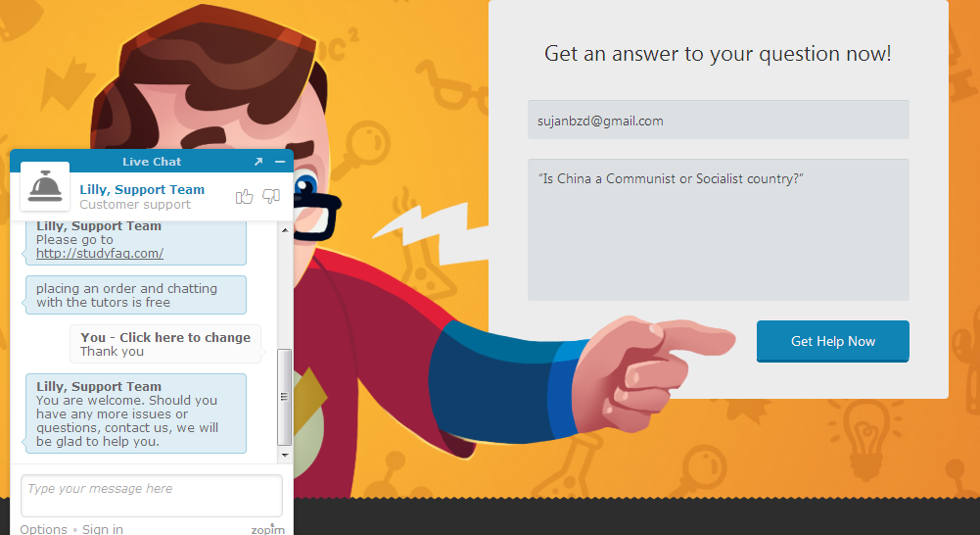Click Sign in at chat footer

[x=103, y=529]
